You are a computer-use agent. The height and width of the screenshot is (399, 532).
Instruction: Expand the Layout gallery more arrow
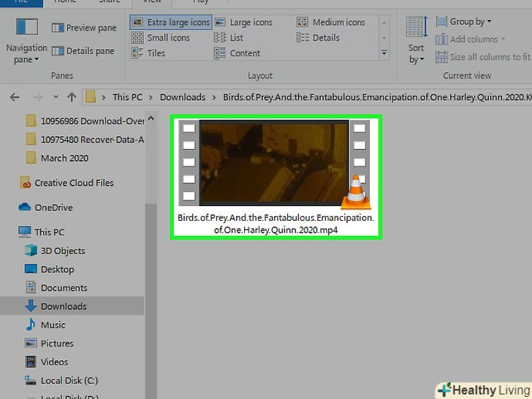click(384, 53)
